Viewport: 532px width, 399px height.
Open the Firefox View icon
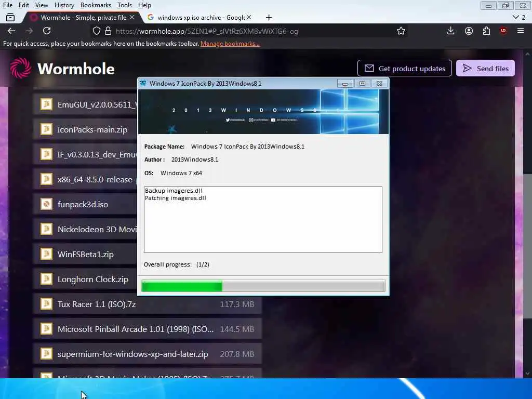(x=10, y=17)
